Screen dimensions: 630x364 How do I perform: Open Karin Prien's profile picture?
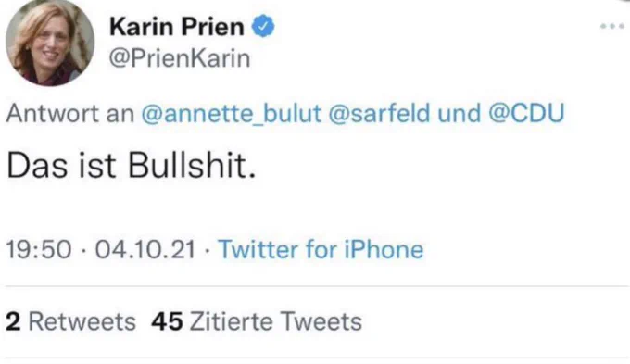pos(50,43)
